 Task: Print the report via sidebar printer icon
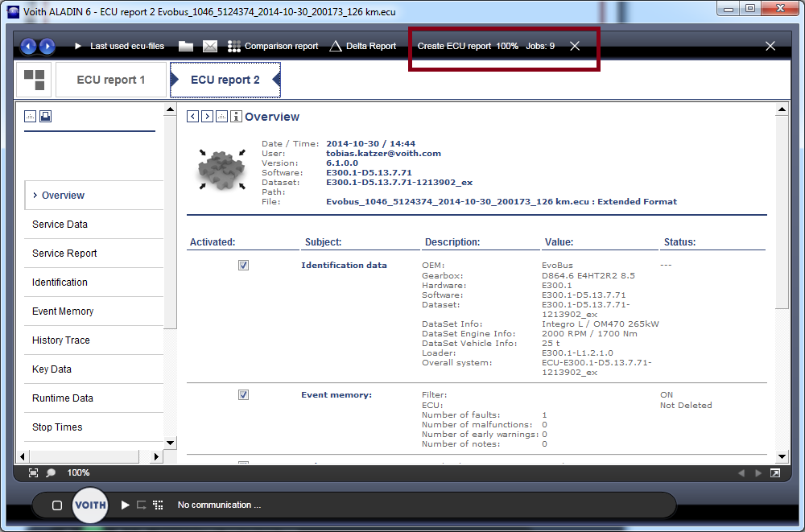[x=45, y=117]
